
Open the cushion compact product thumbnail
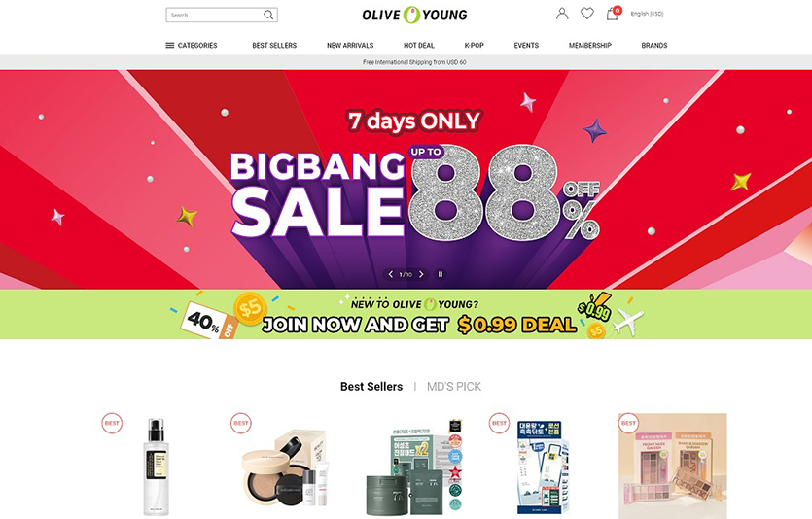[x=284, y=467]
